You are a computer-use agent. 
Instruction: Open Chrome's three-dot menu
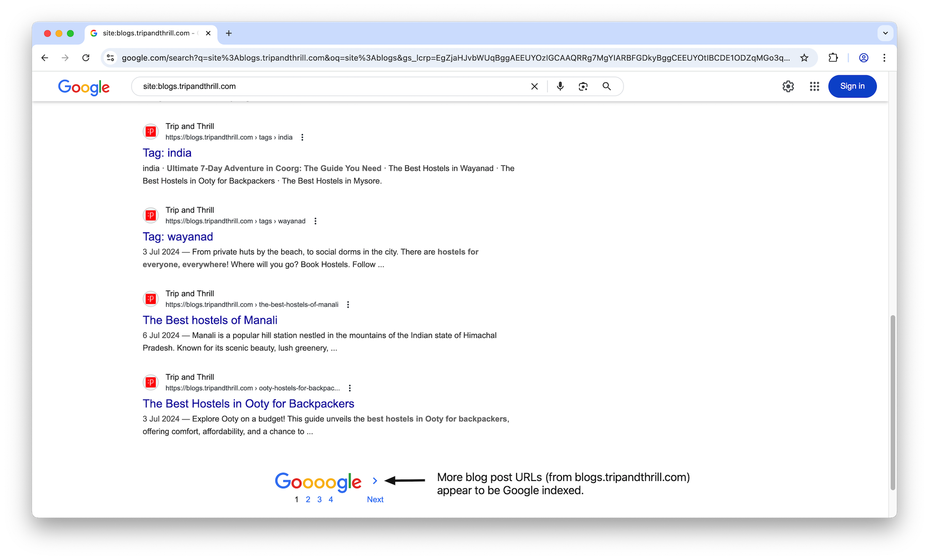tap(884, 58)
